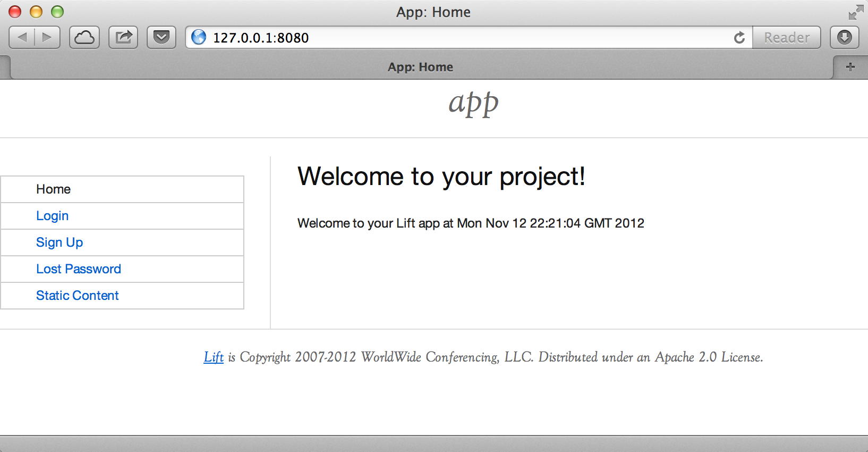
Task: Click the 'app' page title
Action: pos(473,103)
